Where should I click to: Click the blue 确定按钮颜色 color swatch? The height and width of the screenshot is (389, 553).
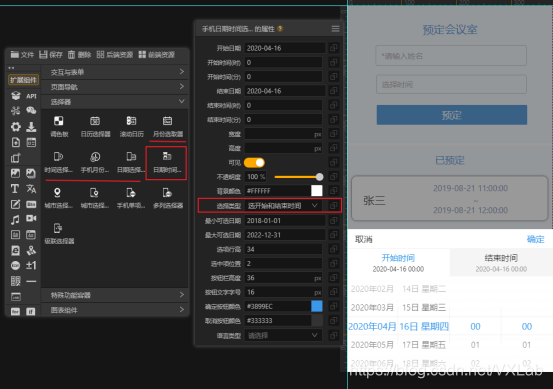pos(317,306)
